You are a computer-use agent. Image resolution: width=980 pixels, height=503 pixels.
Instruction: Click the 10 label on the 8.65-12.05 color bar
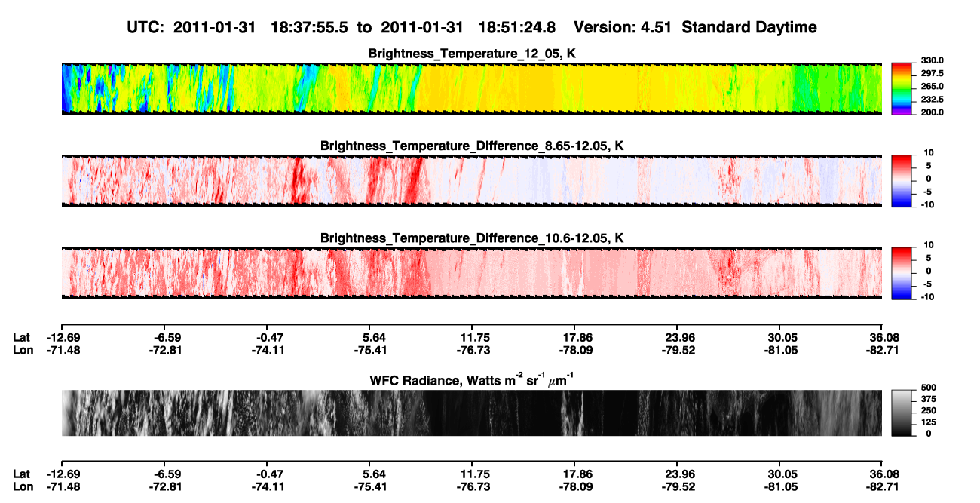[x=929, y=152]
